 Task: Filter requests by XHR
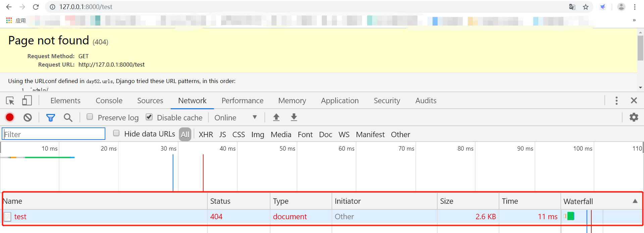(x=206, y=134)
